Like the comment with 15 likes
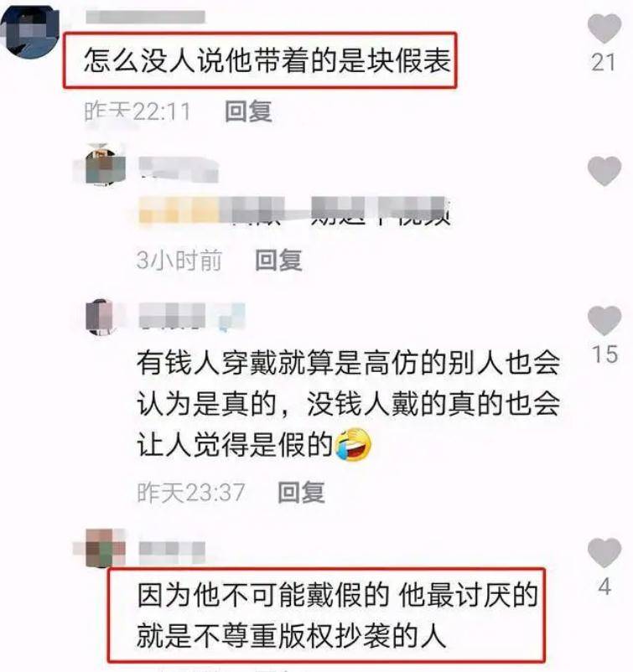 pos(604,321)
